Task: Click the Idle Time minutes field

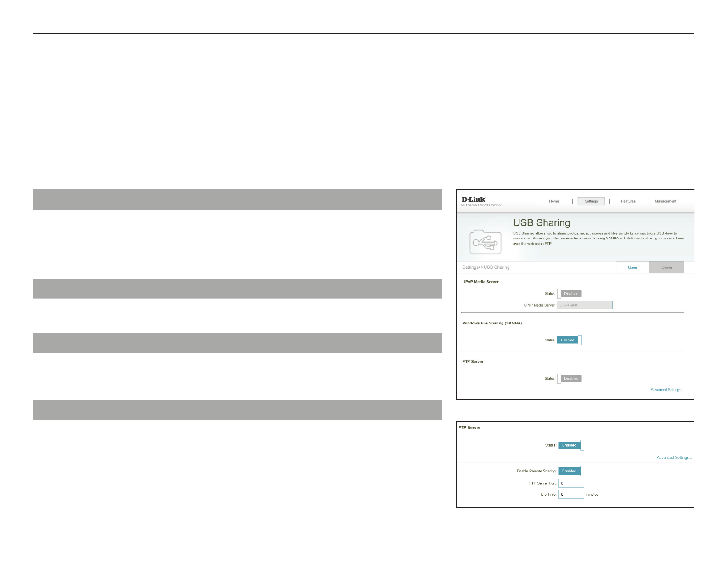Action: click(x=571, y=495)
